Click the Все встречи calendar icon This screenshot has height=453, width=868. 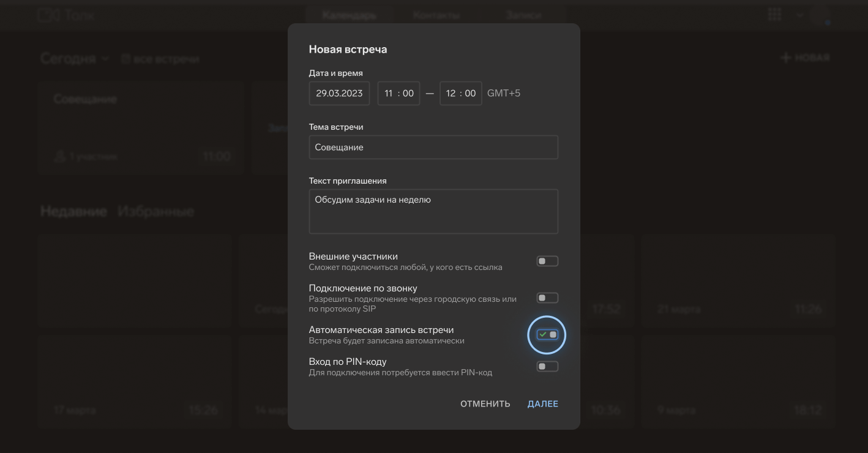[x=125, y=59]
